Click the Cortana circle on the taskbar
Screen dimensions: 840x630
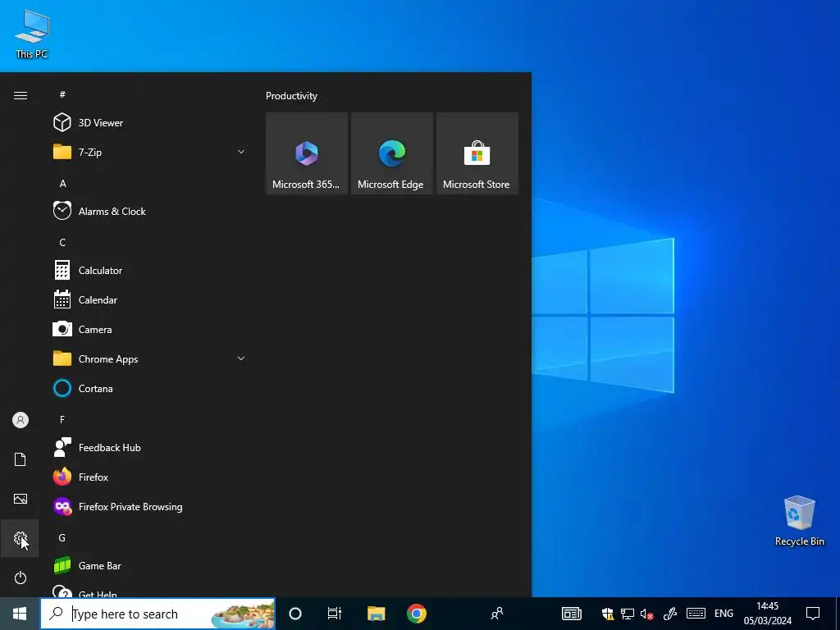[x=295, y=614]
